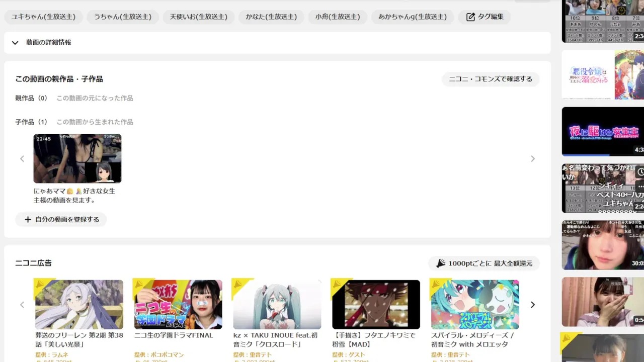Open the 葬送のフリーレン ad thumbnail
Image resolution: width=644 pixels, height=362 pixels.
78,304
